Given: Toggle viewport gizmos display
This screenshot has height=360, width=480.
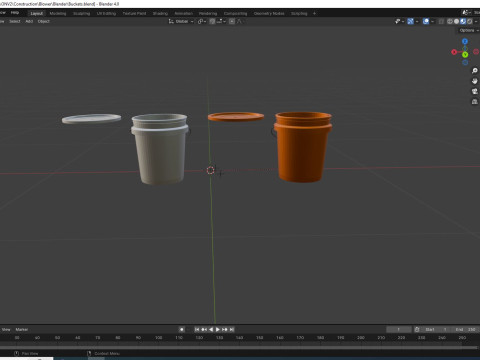Looking at the screenshot, I should pyautogui.click(x=410, y=21).
